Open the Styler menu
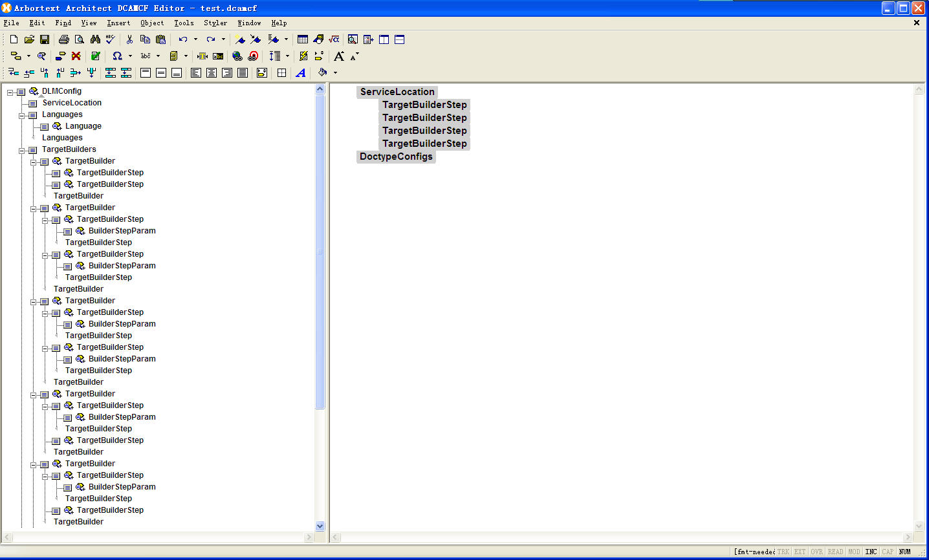929x560 pixels. tap(215, 23)
